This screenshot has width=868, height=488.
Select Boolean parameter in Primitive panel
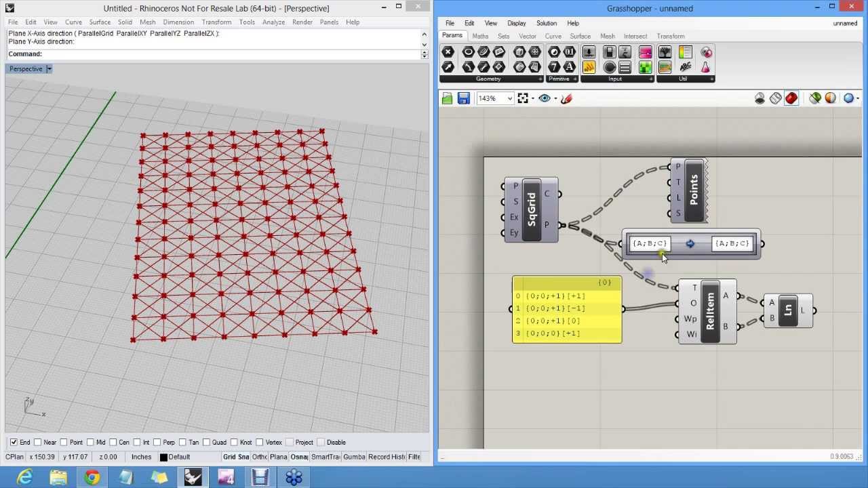coord(554,52)
